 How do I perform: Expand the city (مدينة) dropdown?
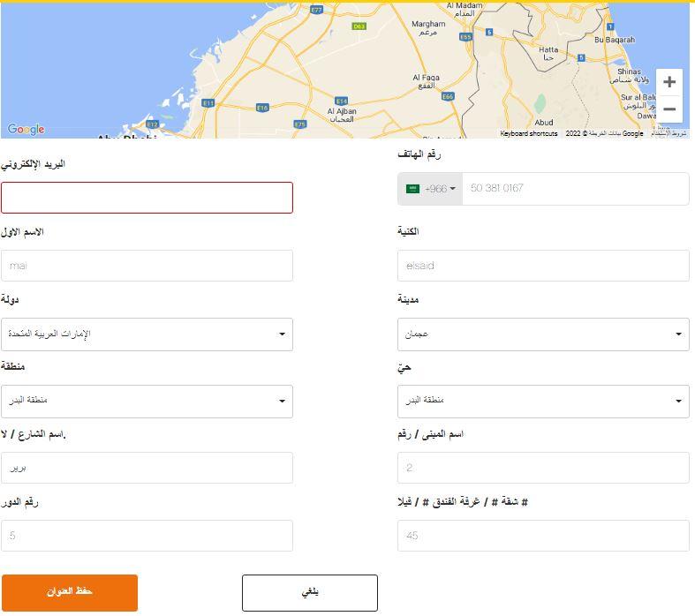click(543, 334)
